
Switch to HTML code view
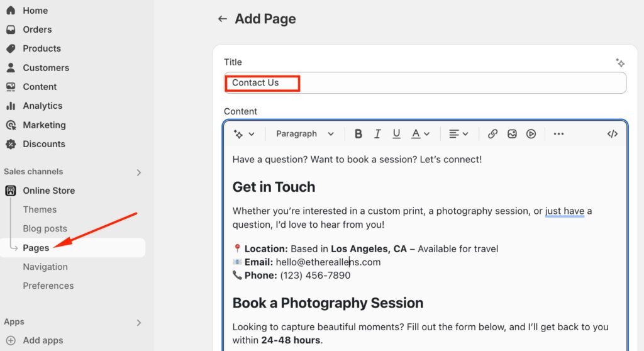tap(612, 134)
